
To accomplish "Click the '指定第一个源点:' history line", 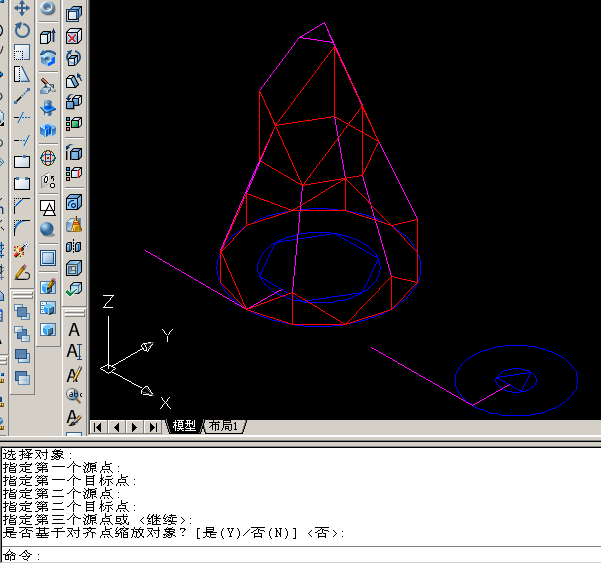I will click(62, 468).
